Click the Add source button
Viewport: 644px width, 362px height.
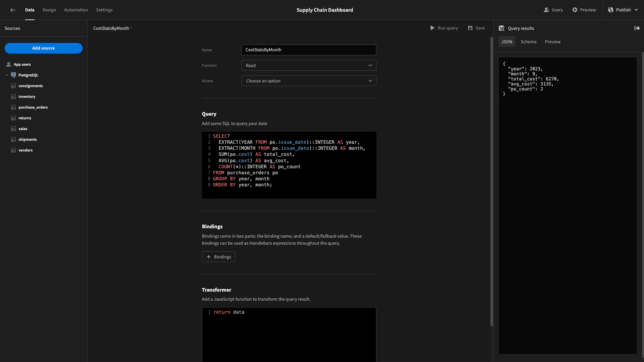coord(44,48)
